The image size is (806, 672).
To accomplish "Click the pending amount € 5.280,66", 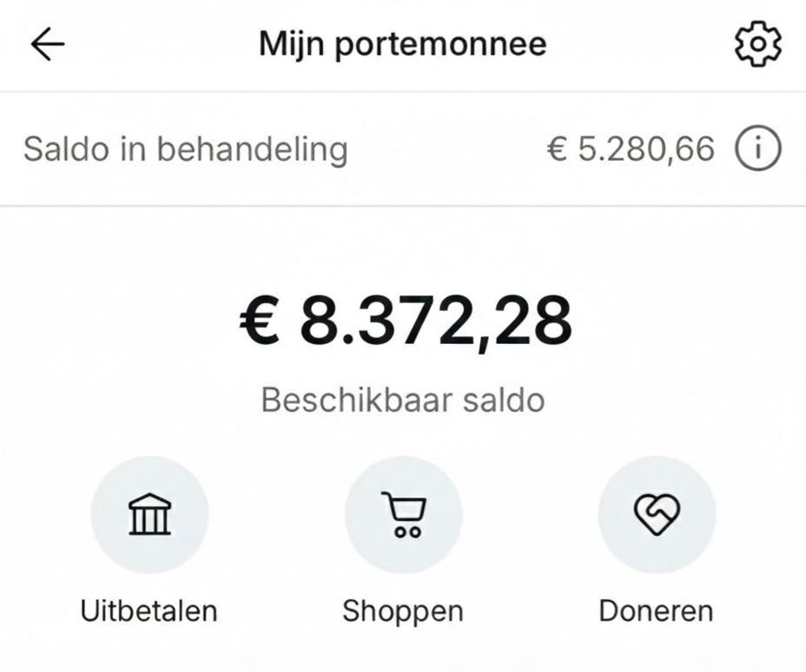I will [x=631, y=149].
